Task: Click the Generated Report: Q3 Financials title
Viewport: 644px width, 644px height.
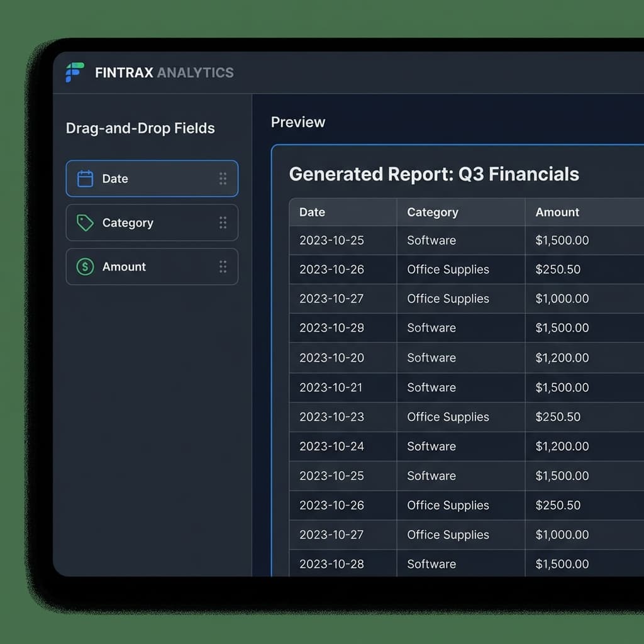Action: point(433,174)
